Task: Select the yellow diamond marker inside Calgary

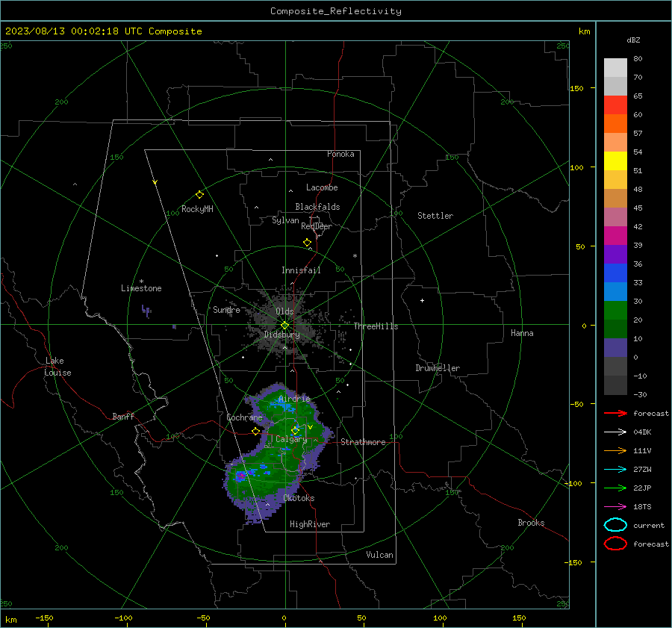Action: pos(295,430)
